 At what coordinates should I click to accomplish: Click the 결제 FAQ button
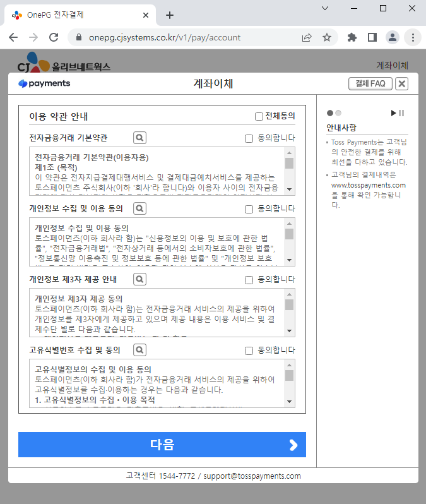[x=370, y=84]
